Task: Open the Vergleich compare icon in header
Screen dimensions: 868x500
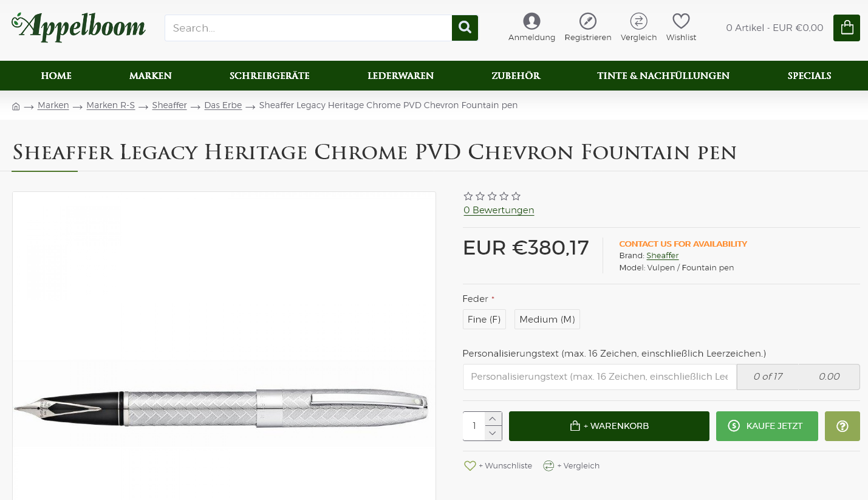Action: tap(638, 22)
